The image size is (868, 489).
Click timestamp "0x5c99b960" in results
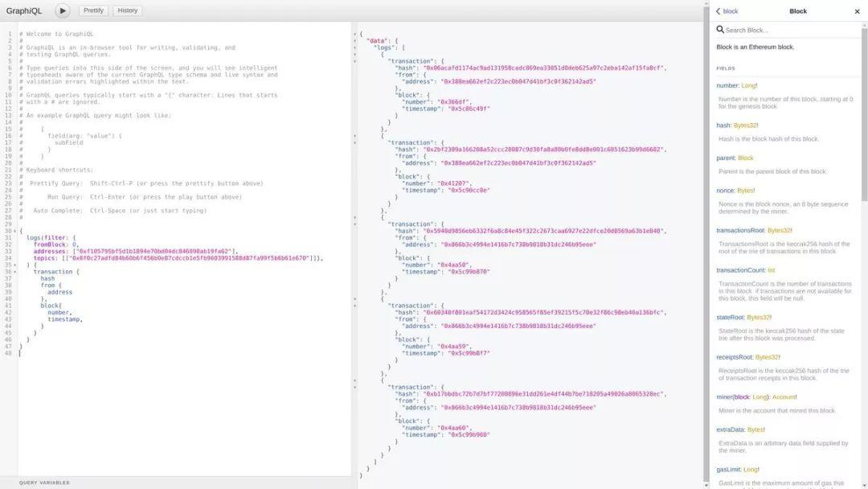pyautogui.click(x=469, y=435)
